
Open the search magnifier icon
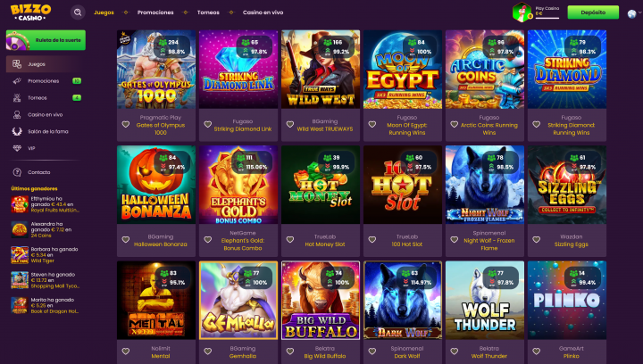pyautogui.click(x=78, y=12)
